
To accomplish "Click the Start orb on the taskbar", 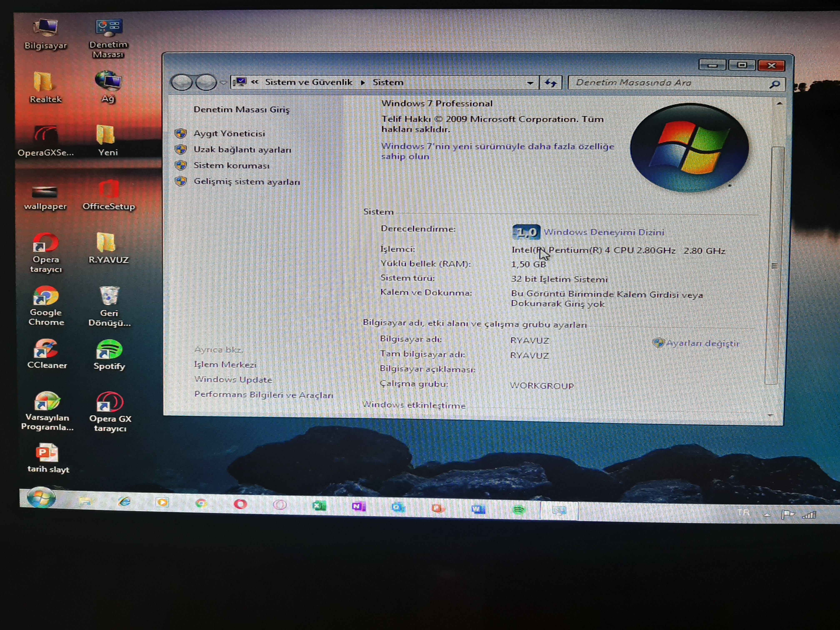I will (x=41, y=497).
